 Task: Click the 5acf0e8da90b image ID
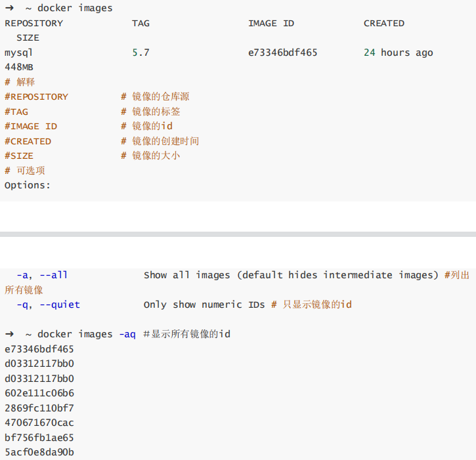[x=39, y=452]
